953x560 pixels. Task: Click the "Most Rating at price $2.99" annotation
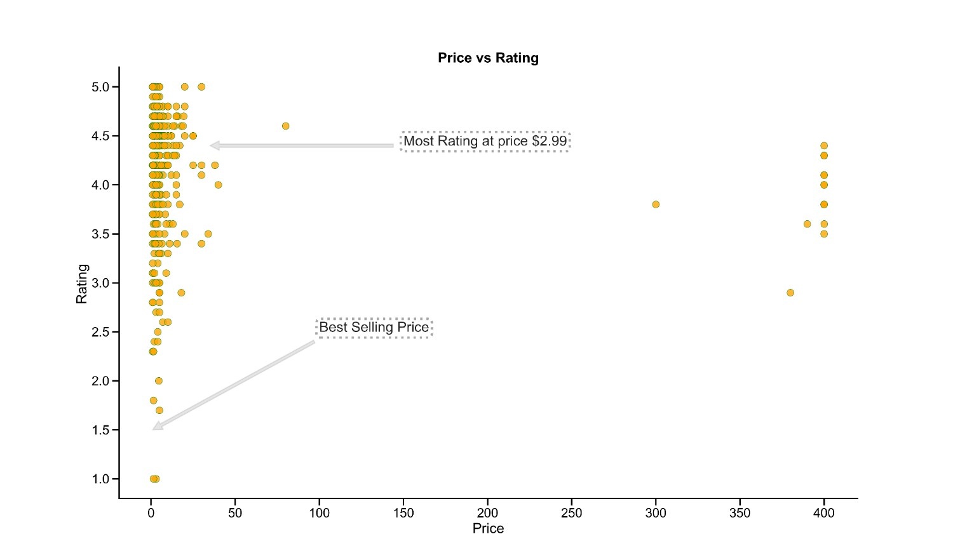[485, 141]
